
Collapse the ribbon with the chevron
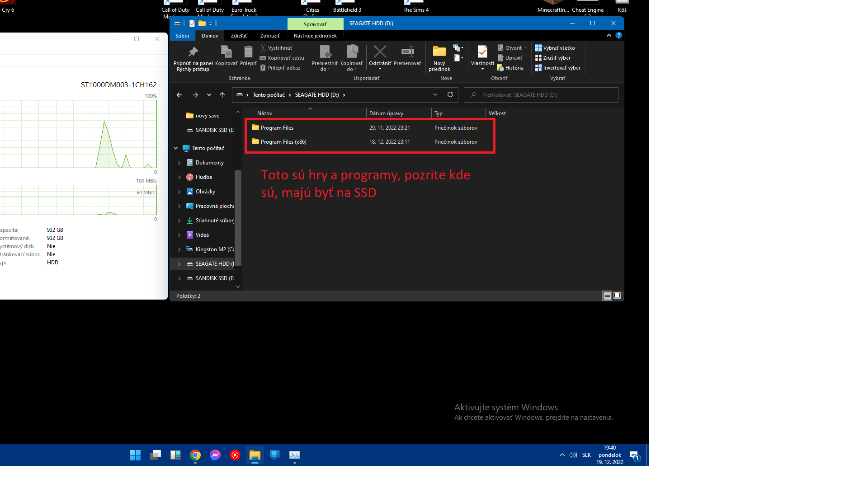tap(609, 35)
